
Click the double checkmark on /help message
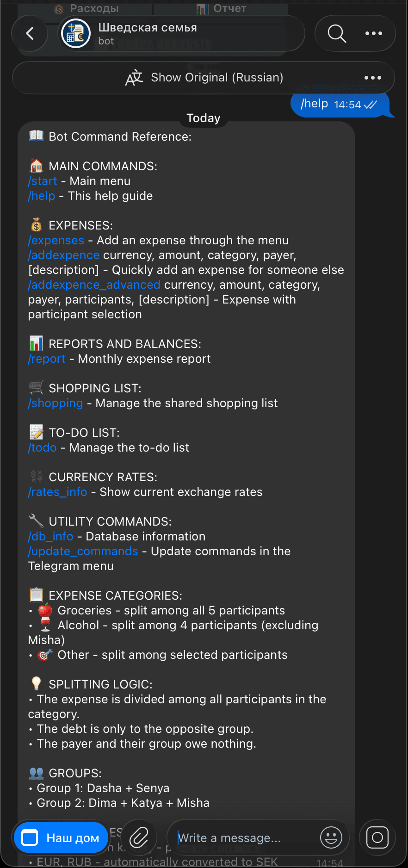(x=371, y=105)
